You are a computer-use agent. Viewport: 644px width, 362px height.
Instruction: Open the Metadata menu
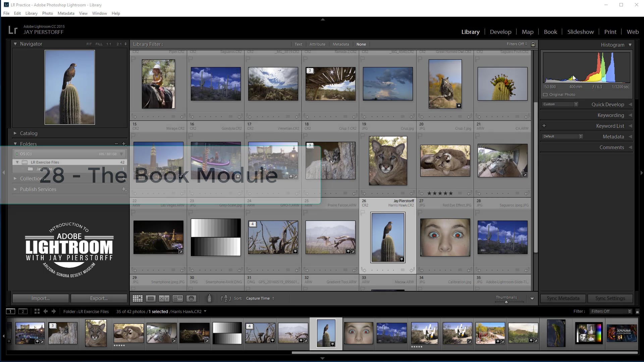coord(66,13)
